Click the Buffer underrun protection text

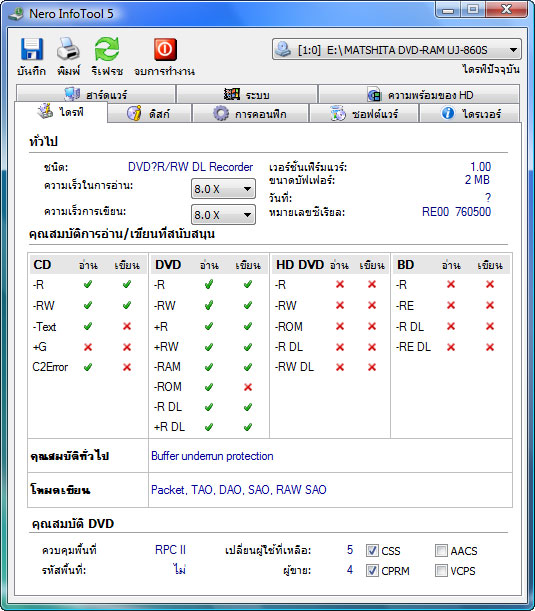(x=212, y=456)
